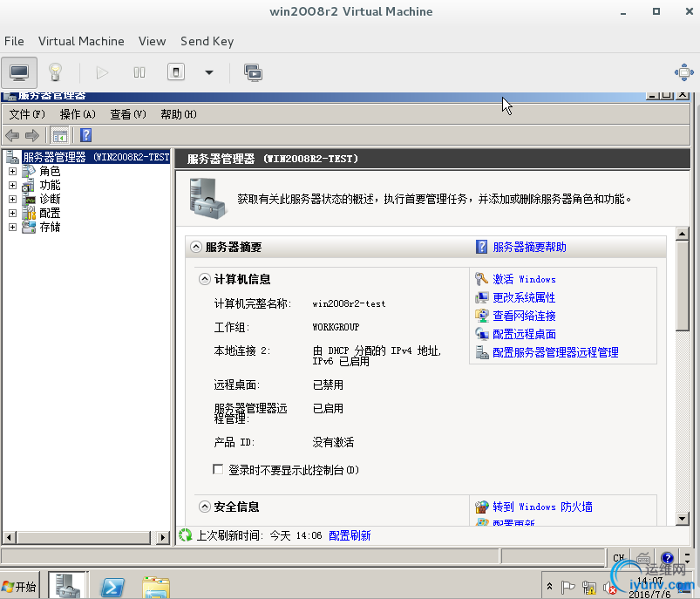This screenshot has height=599, width=700.
Task: Click the CH language bar indicator
Action: (x=618, y=558)
